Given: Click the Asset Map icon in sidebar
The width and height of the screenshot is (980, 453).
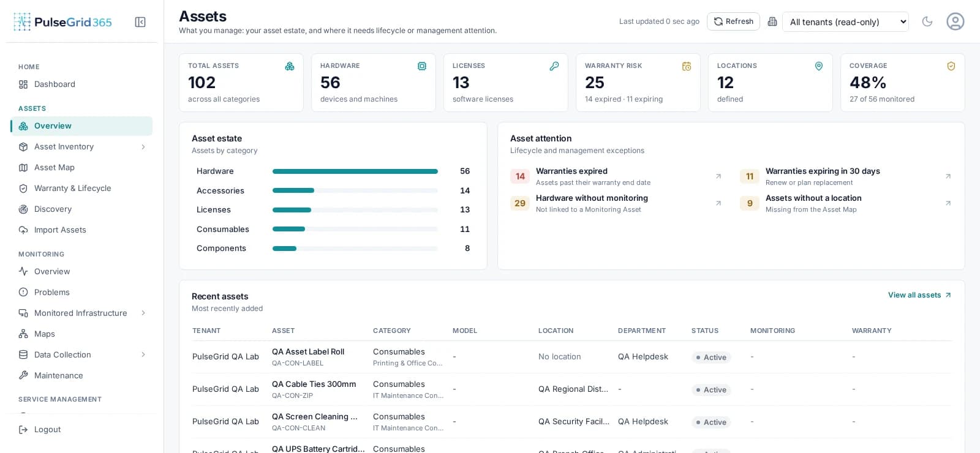Looking at the screenshot, I should [23, 168].
